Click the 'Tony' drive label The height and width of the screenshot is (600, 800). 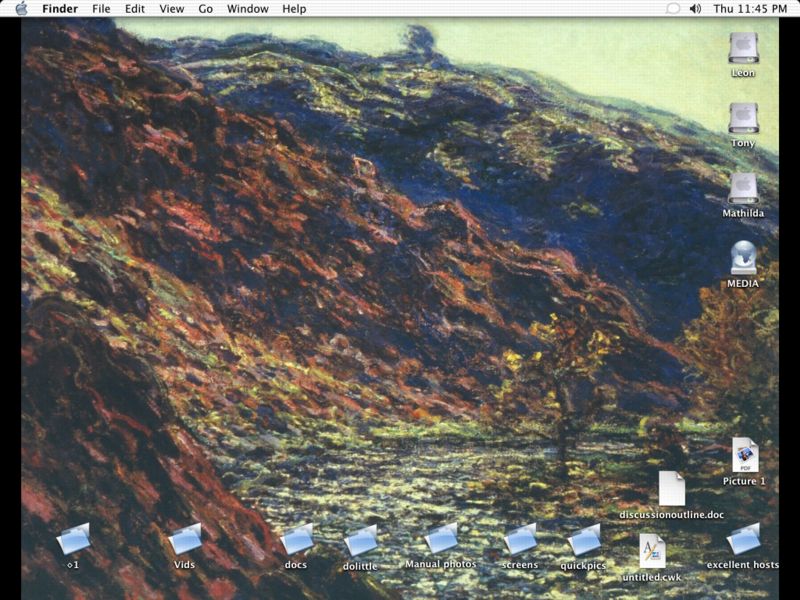click(743, 143)
